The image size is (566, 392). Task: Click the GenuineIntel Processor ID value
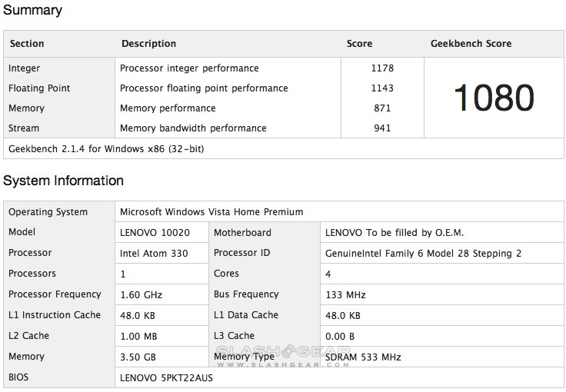pyautogui.click(x=424, y=253)
